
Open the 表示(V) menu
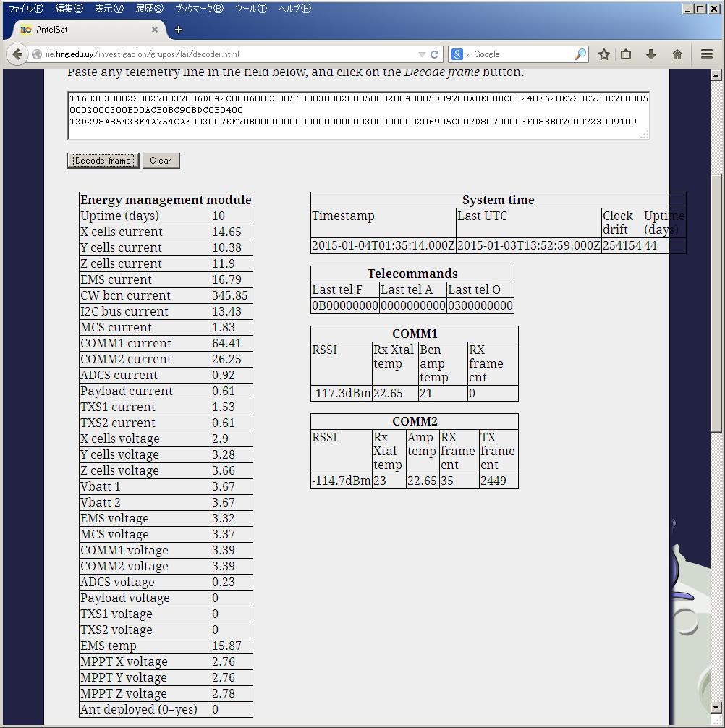109,9
